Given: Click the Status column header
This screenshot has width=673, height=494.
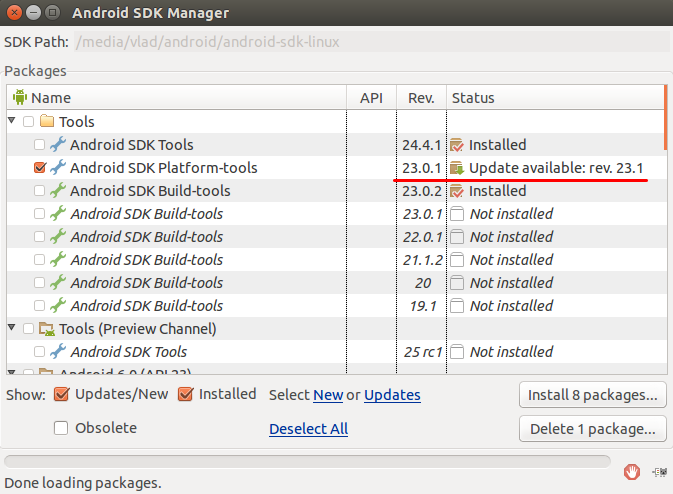Looking at the screenshot, I should tap(553, 98).
